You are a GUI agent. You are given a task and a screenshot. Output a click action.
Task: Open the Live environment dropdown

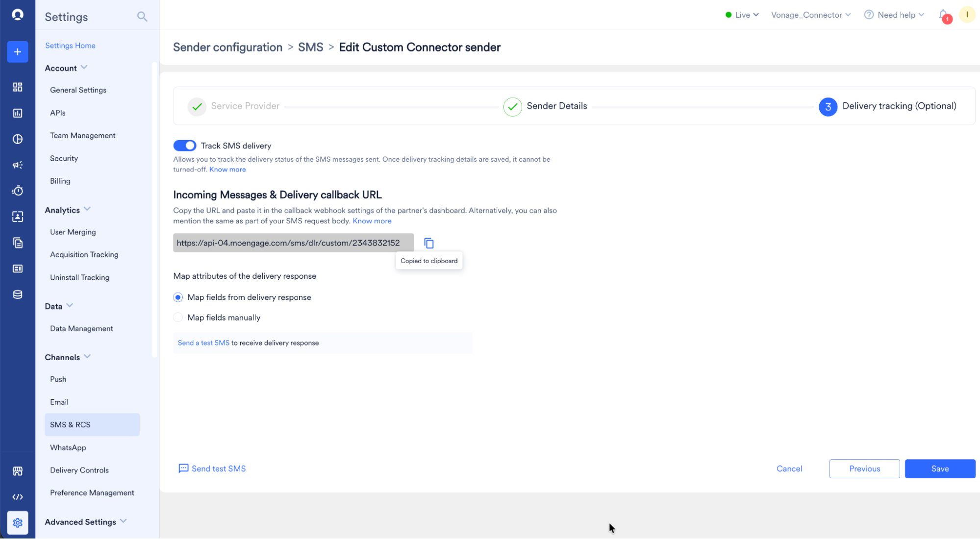point(742,15)
